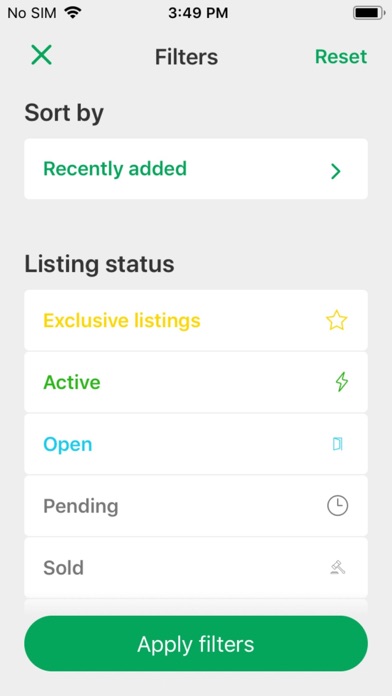This screenshot has height=696, width=392.
Task: Enable the Pending listing status filter
Action: [x=196, y=506]
